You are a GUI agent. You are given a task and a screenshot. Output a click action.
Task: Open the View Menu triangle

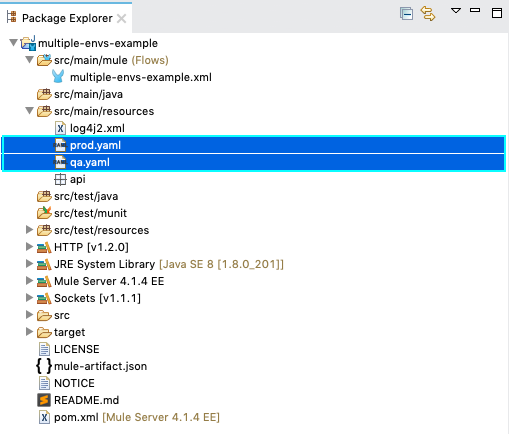pos(456,11)
